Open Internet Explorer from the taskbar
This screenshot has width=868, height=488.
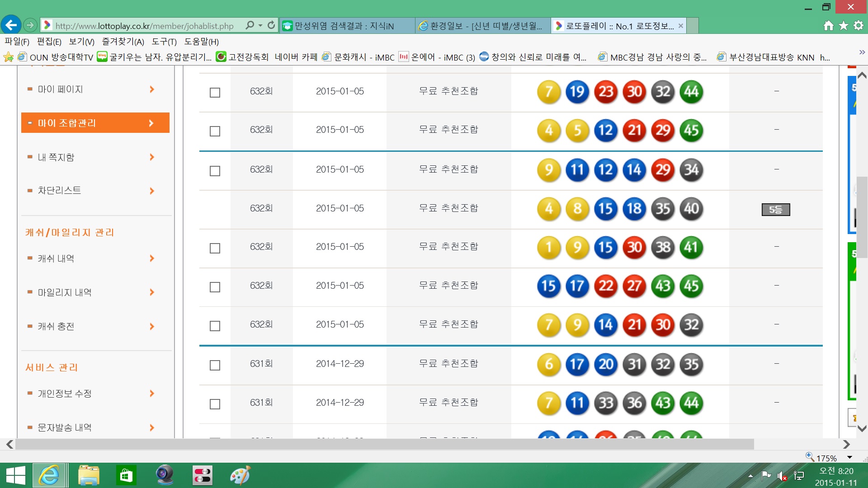pos(49,475)
